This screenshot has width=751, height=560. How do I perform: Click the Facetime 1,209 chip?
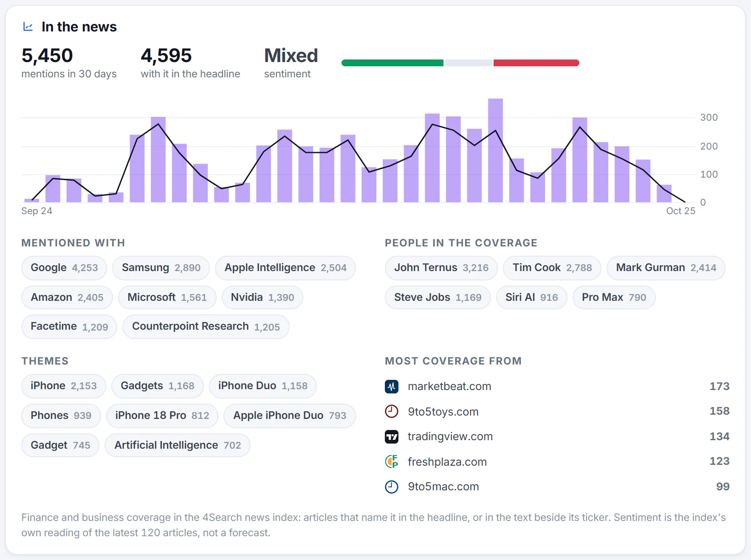(69, 327)
